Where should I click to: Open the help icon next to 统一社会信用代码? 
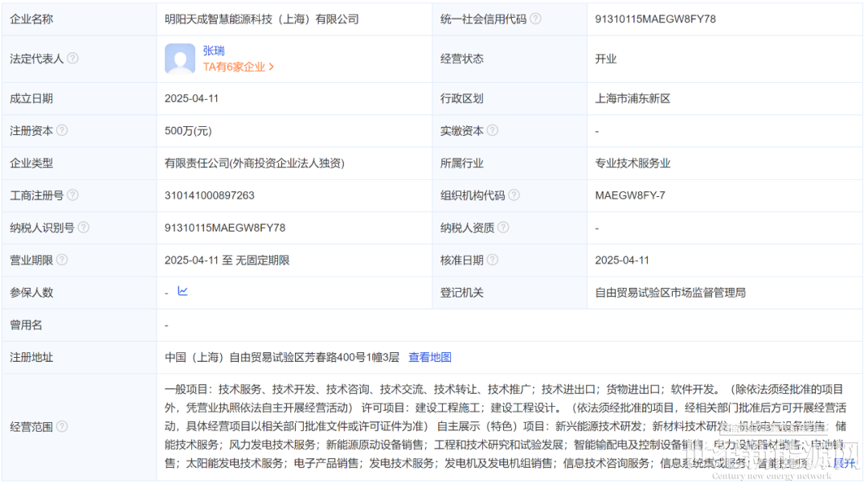pyautogui.click(x=535, y=18)
